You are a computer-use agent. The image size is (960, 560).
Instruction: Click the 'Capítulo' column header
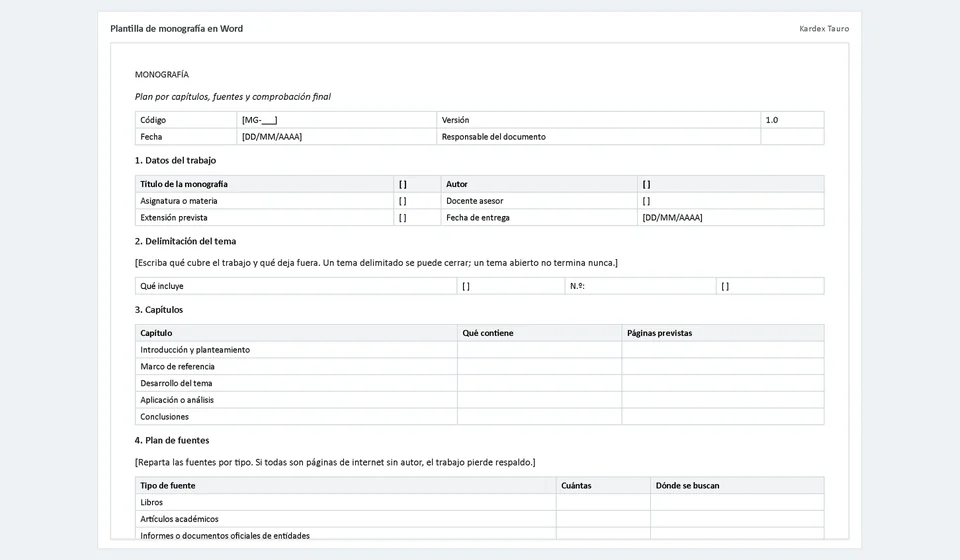pyautogui.click(x=296, y=333)
